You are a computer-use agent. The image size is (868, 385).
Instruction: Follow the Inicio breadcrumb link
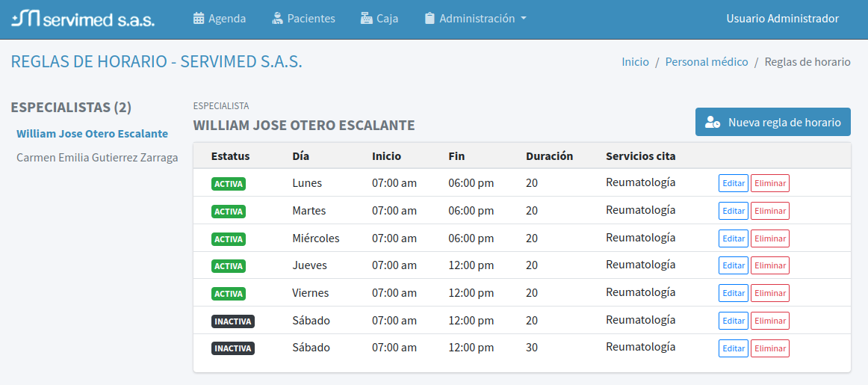coord(635,62)
